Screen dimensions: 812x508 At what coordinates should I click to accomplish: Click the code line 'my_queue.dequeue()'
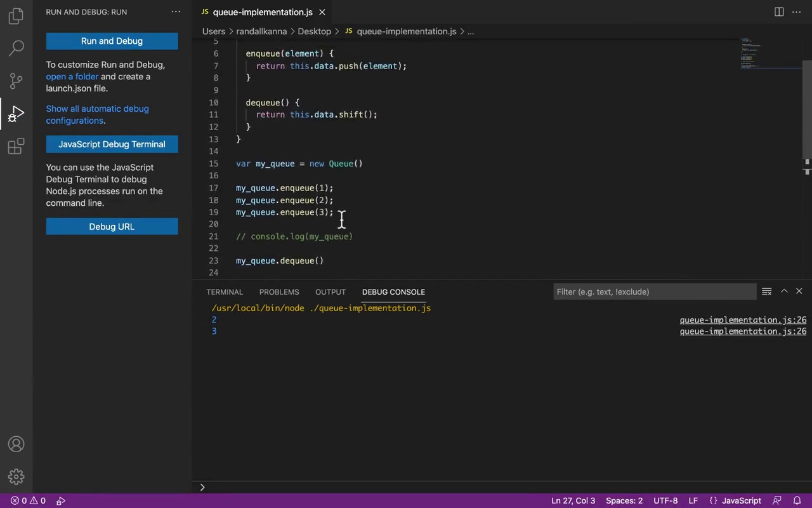(280, 261)
